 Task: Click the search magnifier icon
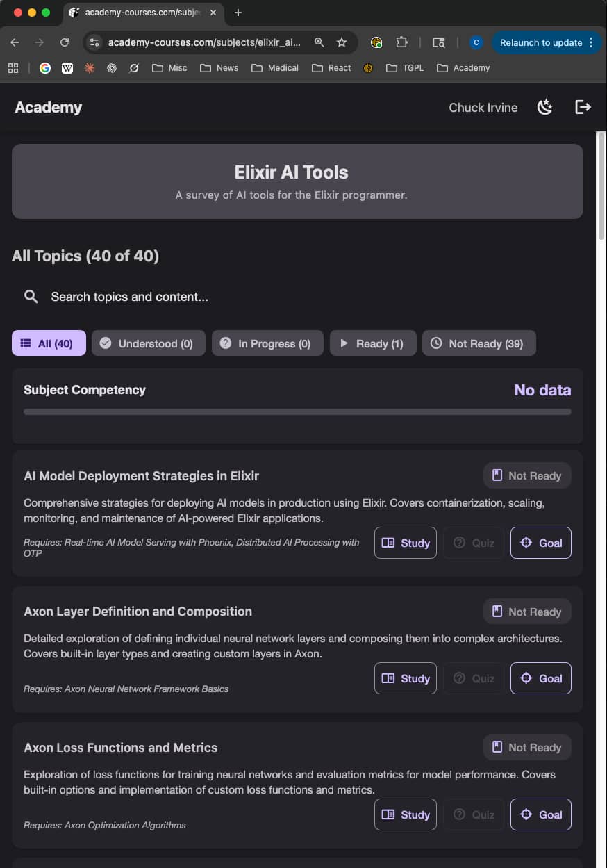pyautogui.click(x=31, y=297)
